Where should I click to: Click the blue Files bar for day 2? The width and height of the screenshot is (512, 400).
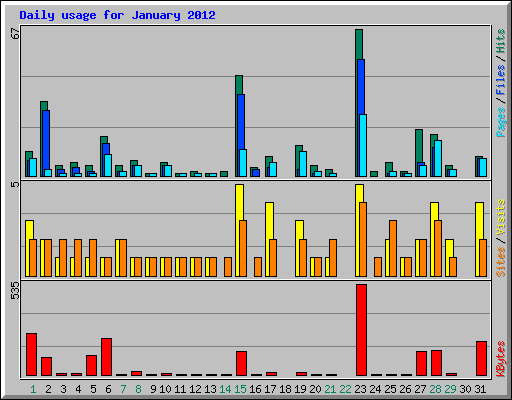point(46,139)
